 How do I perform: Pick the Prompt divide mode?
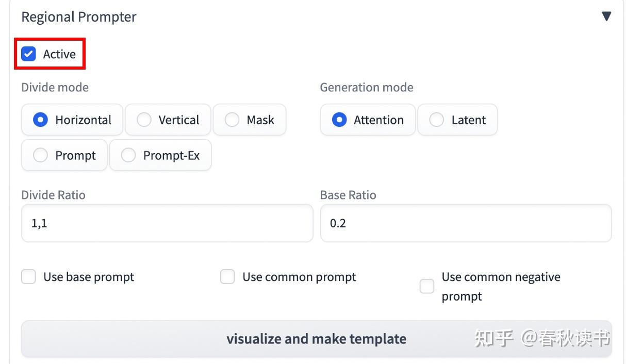click(41, 155)
